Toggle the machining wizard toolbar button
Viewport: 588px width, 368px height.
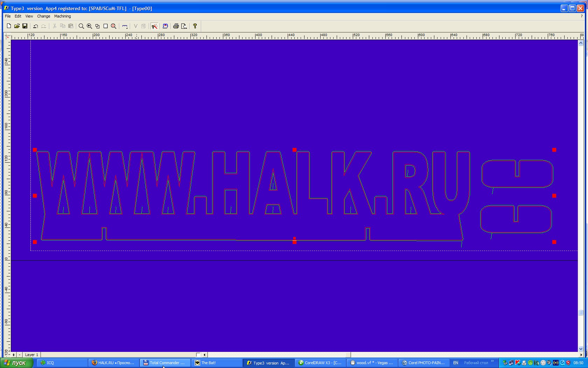click(x=154, y=26)
